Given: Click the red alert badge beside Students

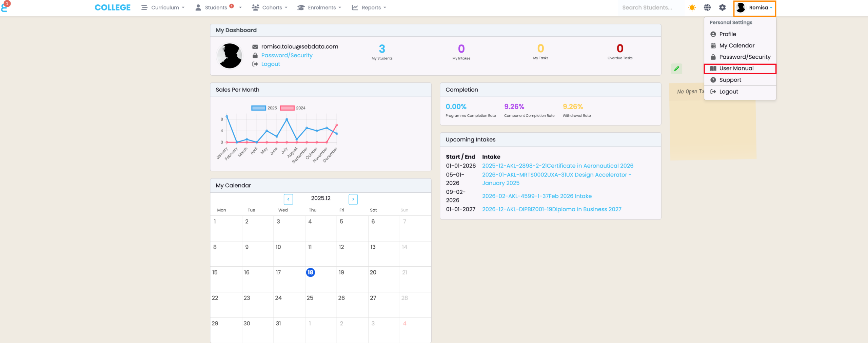Looking at the screenshot, I should point(232,6).
